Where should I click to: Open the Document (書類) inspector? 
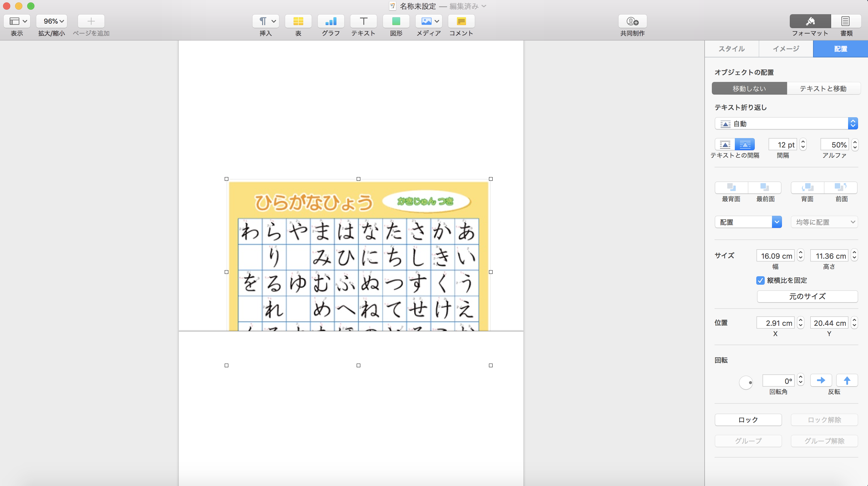coord(846,21)
